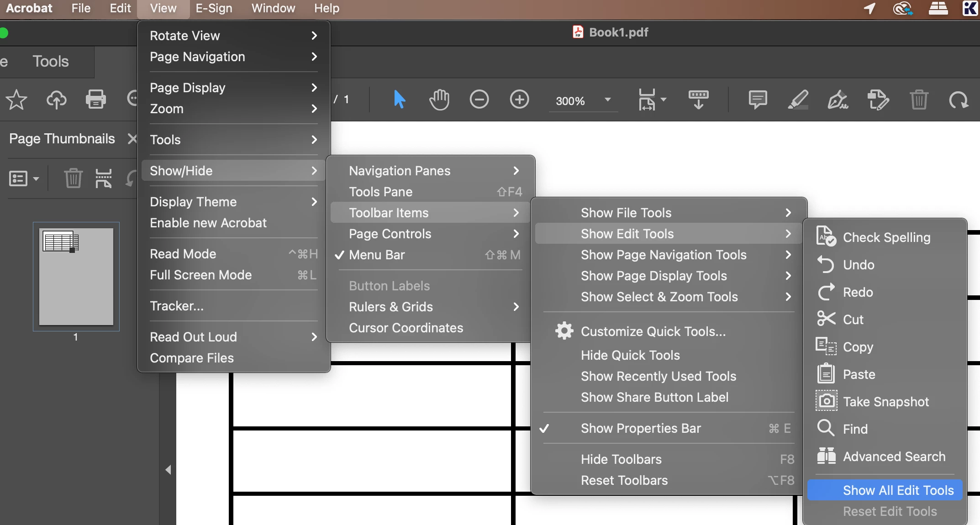Click Take Snapshot in edit tools submenu
The width and height of the screenshot is (980, 525).
coord(885,402)
